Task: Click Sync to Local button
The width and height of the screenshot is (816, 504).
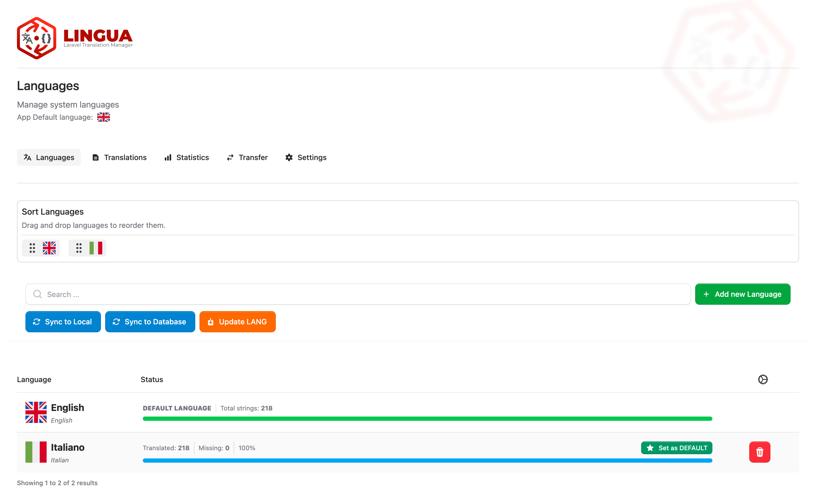Action: pyautogui.click(x=63, y=322)
